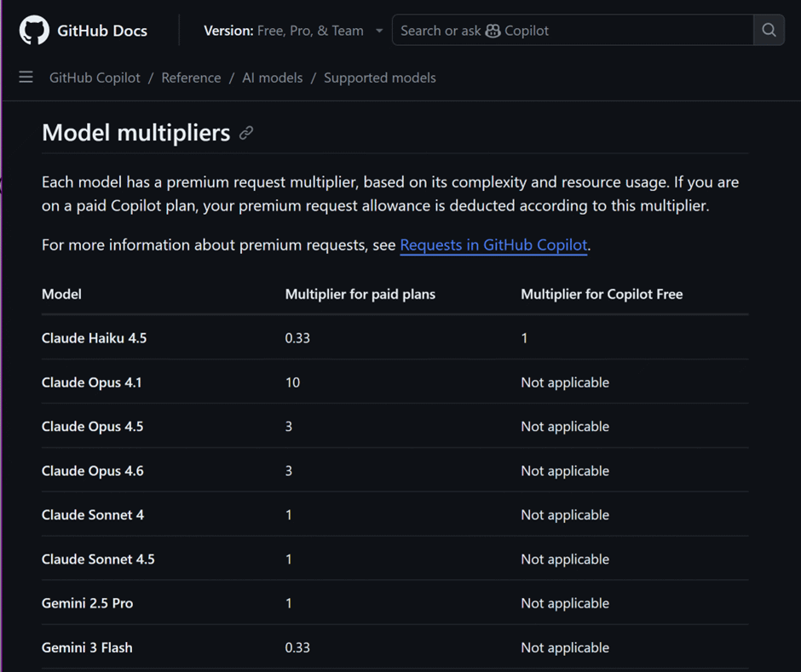
Task: Navigate to the GitHub Copilot breadcrumb
Action: (94, 78)
